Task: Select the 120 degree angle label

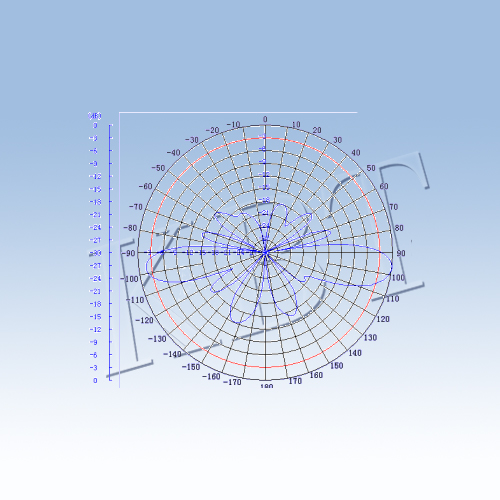Action: coord(383,319)
